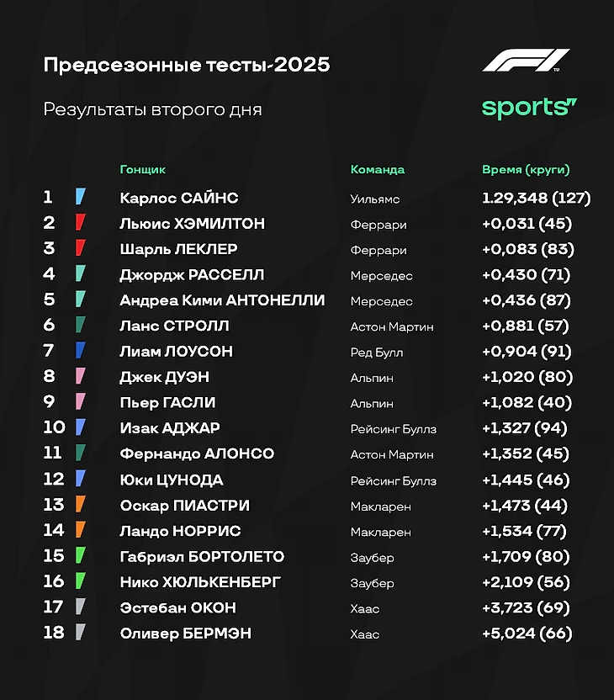Select driver name Карлос САЙНС
The width and height of the screenshot is (614, 700).
click(179, 198)
